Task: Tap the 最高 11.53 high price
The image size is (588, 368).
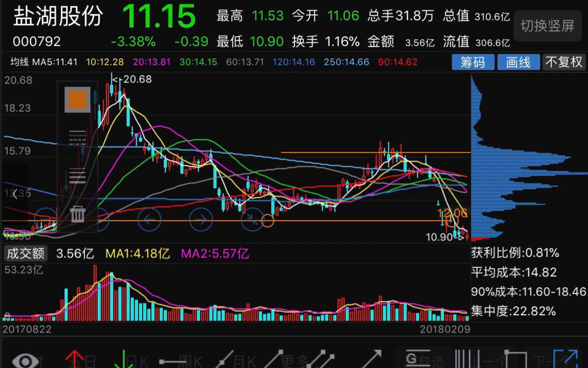Action: pyautogui.click(x=250, y=16)
